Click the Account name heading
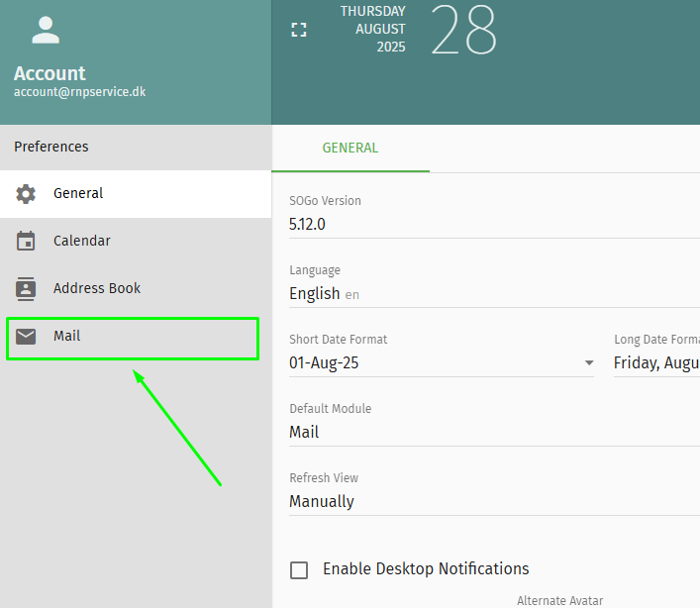The image size is (700, 608). (50, 73)
